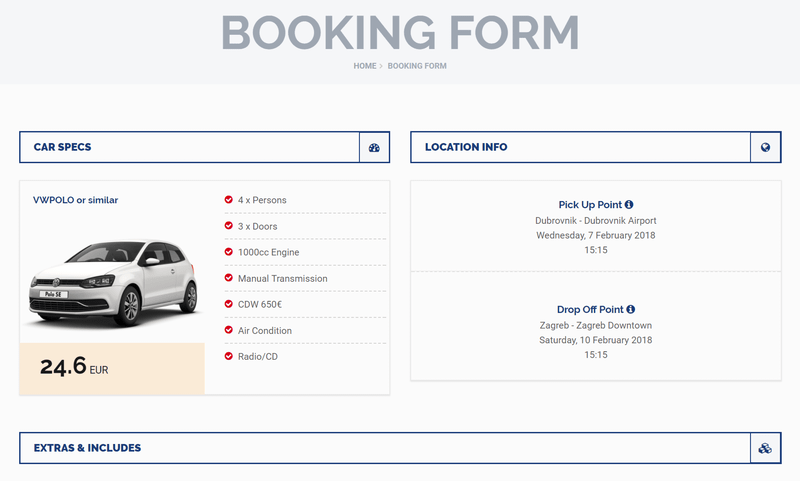Click the check icon beside Manual Transmission

(x=229, y=278)
